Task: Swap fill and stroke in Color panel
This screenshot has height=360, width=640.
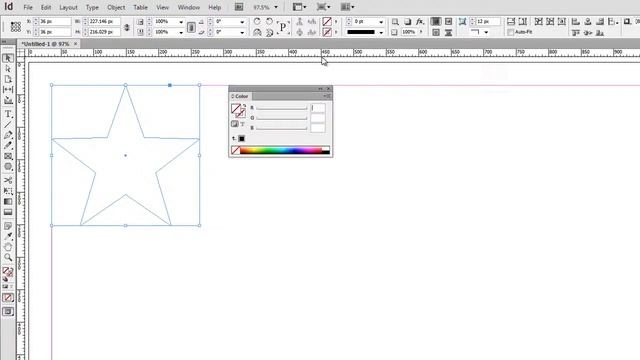Action: [x=244, y=106]
